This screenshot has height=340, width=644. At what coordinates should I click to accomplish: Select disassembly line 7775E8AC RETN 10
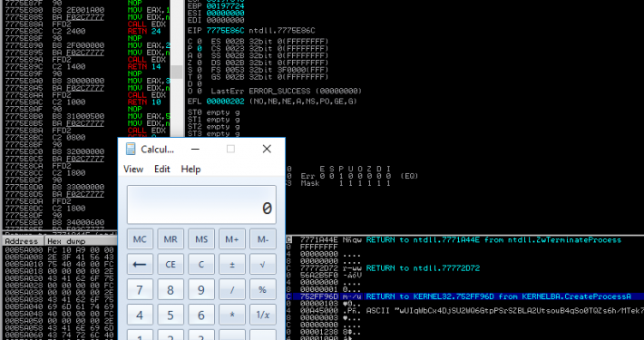tap(86, 102)
